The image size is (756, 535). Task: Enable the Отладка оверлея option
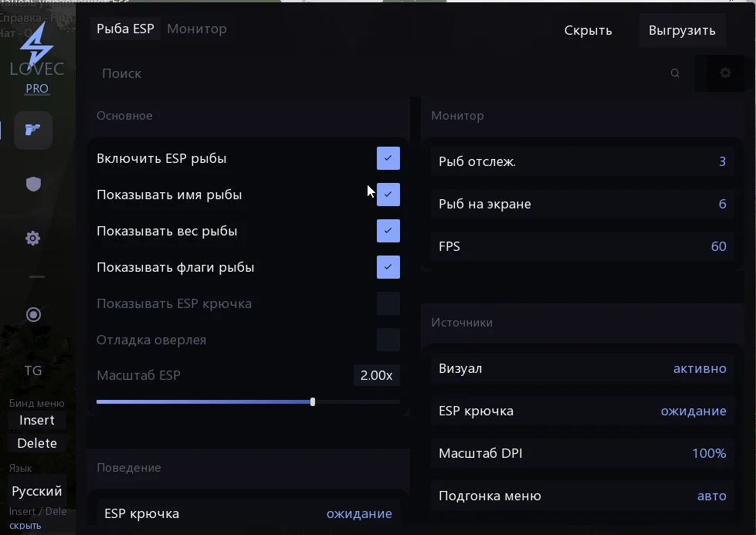[x=388, y=340]
